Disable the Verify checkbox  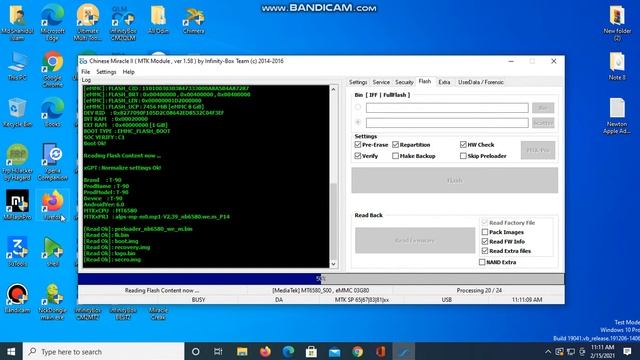358,156
